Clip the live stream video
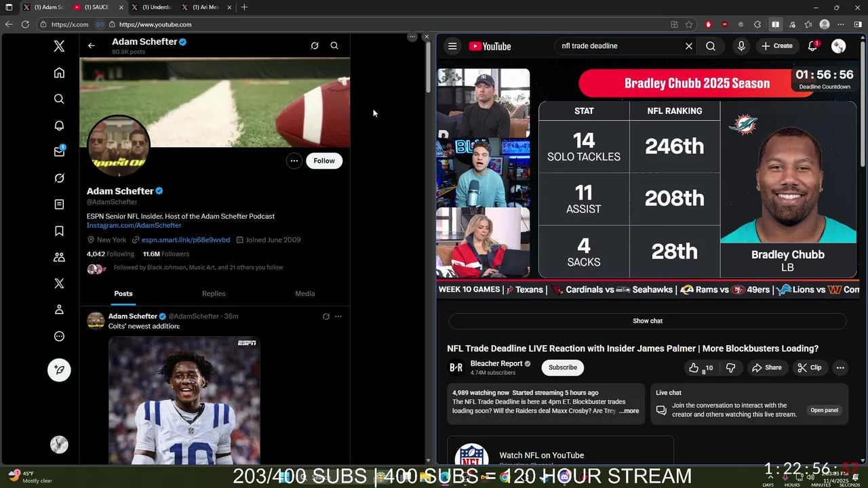 [x=810, y=367]
